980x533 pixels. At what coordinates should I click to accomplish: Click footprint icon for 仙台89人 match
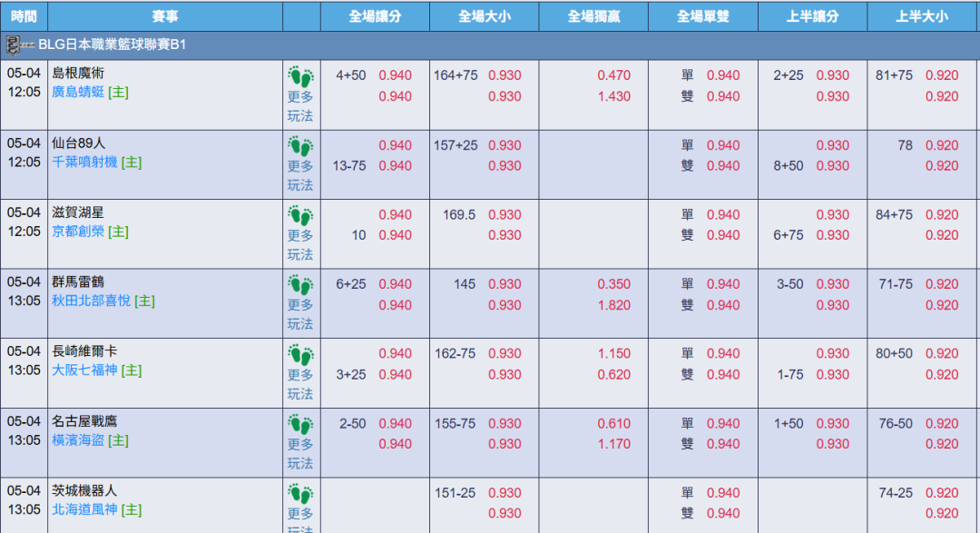(300, 146)
